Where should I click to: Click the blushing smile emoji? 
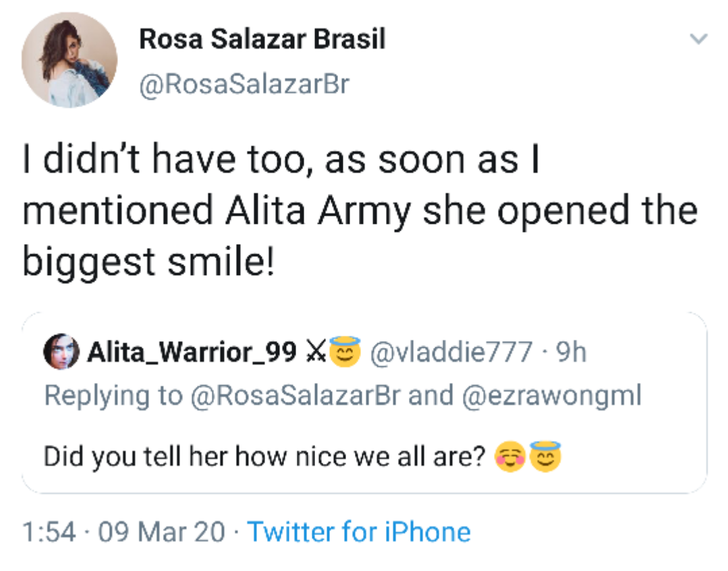(510, 457)
